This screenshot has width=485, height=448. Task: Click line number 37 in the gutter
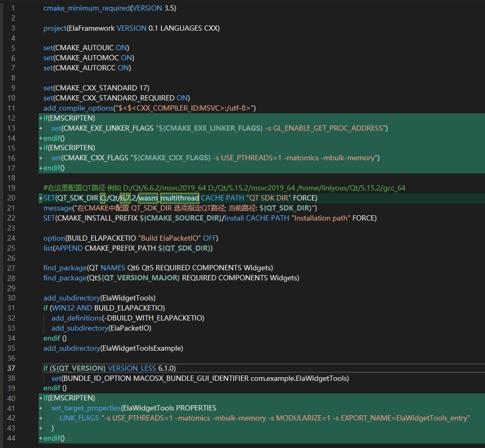point(12,368)
